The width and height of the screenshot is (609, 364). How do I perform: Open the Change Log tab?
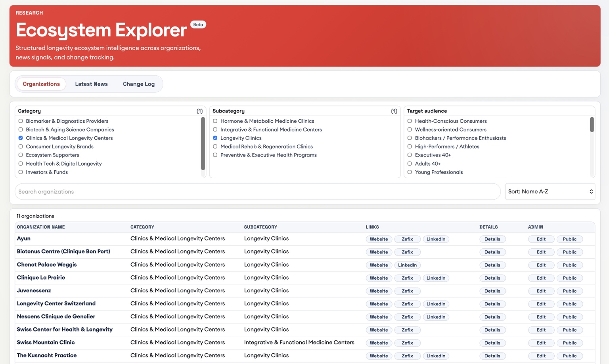138,84
